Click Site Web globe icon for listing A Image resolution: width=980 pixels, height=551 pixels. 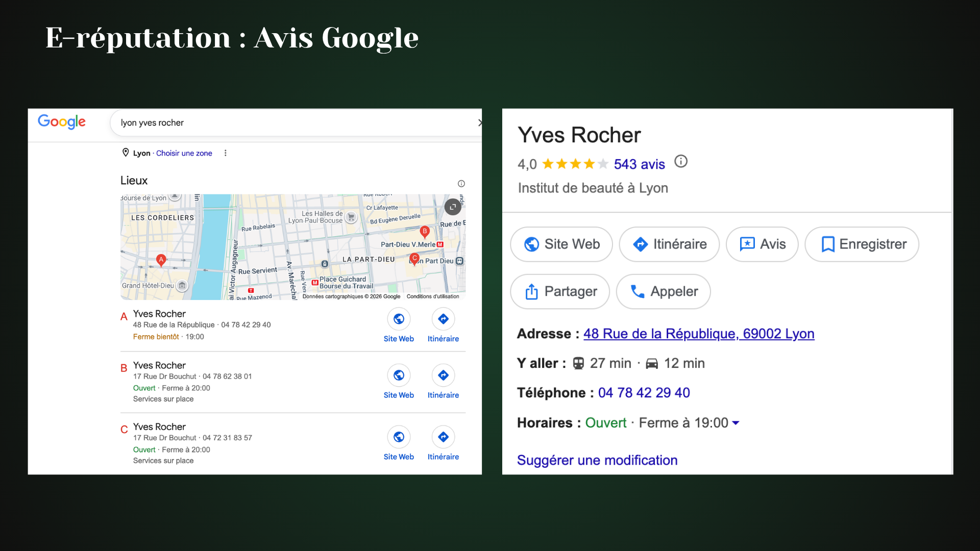(x=399, y=319)
